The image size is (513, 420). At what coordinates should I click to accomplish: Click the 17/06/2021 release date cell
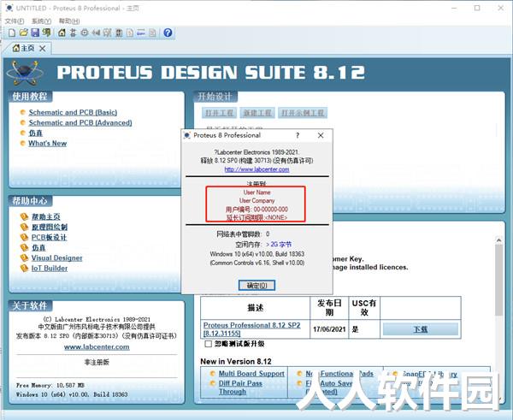(329, 329)
